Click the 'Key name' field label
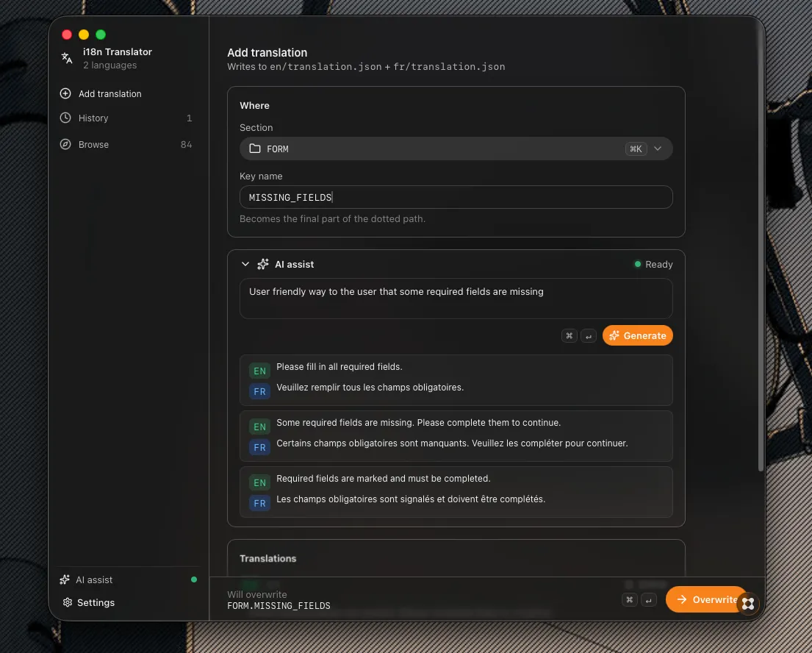Viewport: 812px width, 653px height. tap(261, 176)
